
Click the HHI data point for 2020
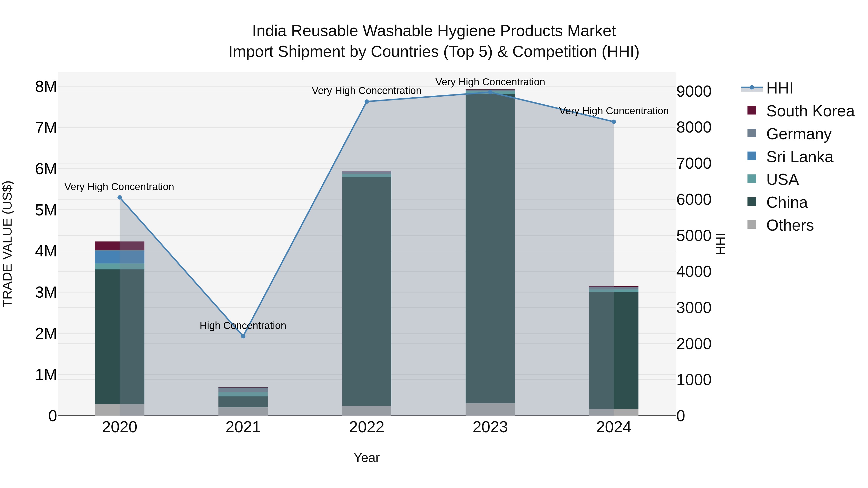pos(120,198)
